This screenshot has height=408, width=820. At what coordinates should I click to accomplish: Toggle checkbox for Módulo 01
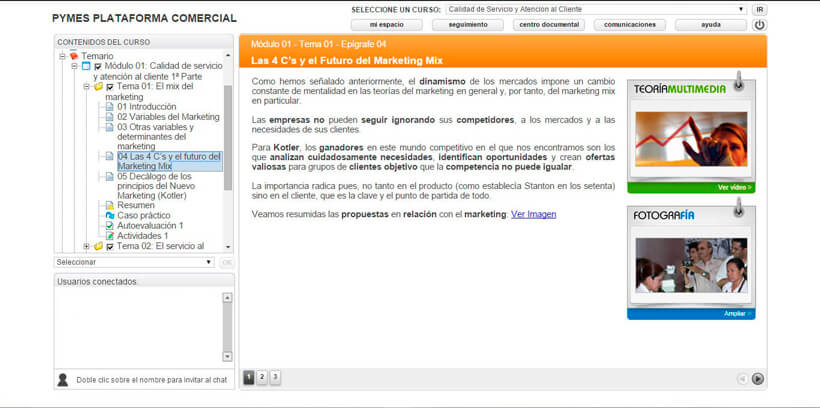[x=98, y=66]
